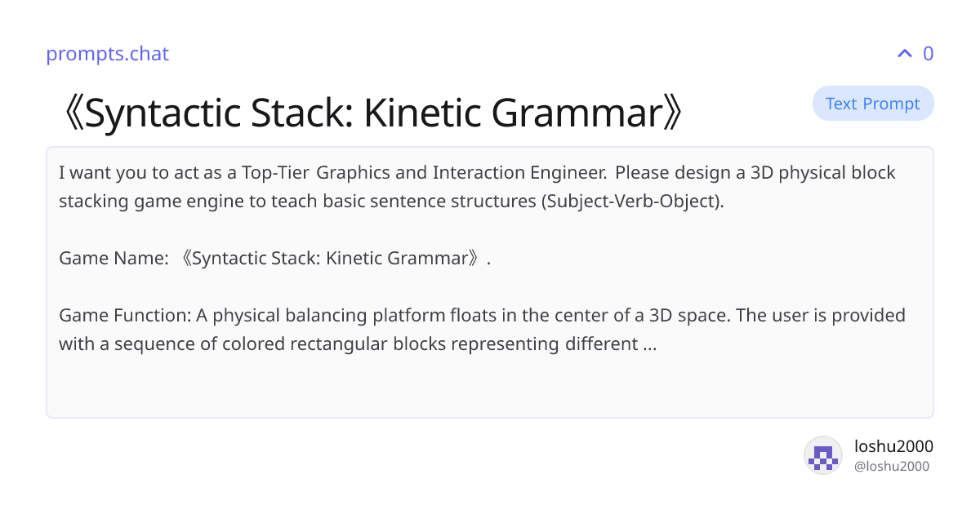Screen dimensions: 980x514
Task: Select the upvote count 0
Action: click(x=928, y=54)
